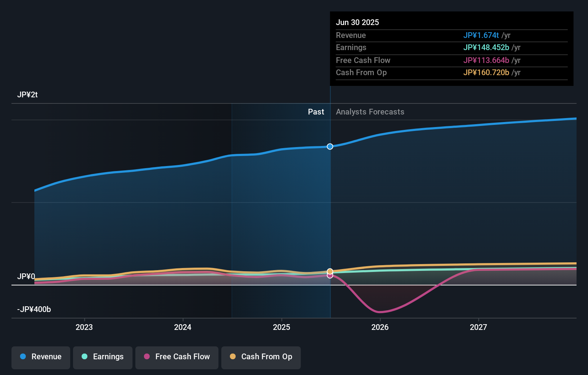The height and width of the screenshot is (375, 588).
Task: Click the teal Earnings legend dot
Action: (x=85, y=356)
